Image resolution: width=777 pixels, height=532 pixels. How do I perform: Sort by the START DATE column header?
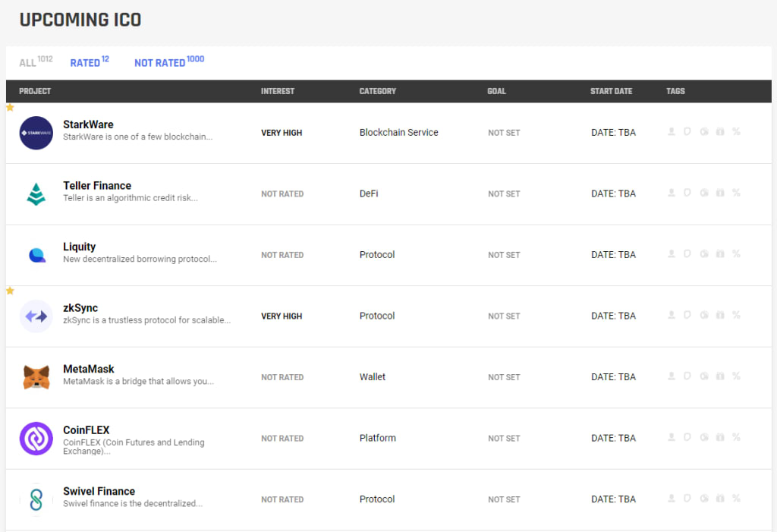[611, 91]
